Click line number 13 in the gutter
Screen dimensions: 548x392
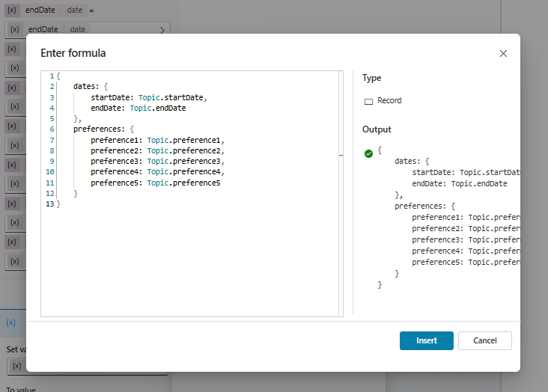click(49, 204)
